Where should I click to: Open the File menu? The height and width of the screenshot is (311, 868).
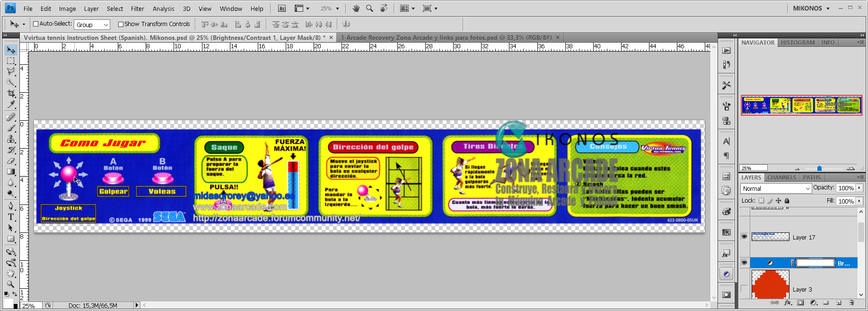coord(28,9)
